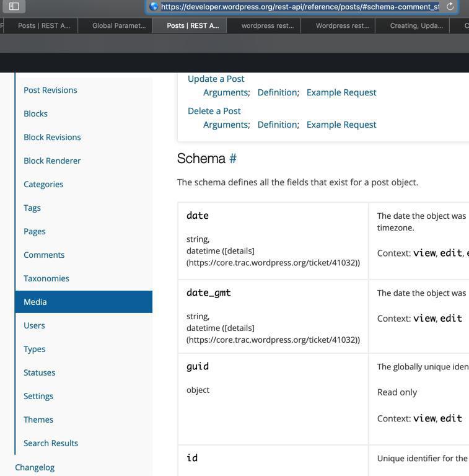Image resolution: width=469 pixels, height=476 pixels.
Task: Open Arguments link under Update a Post
Action: (226, 92)
